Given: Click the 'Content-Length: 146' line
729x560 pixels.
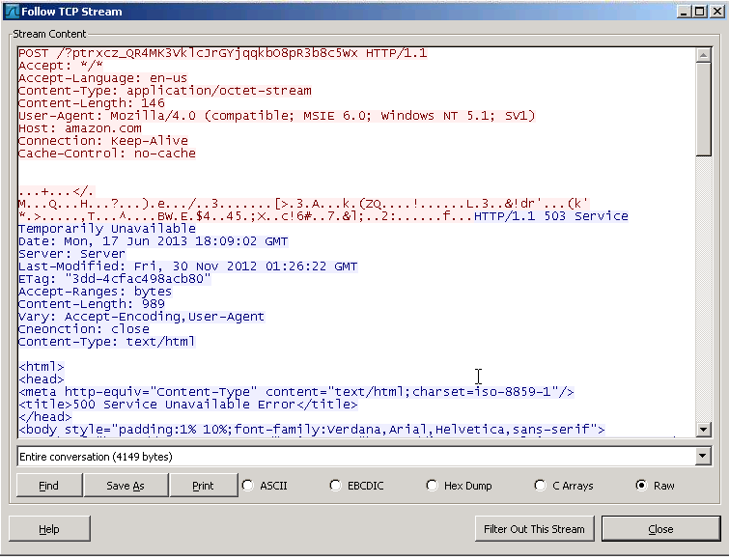Looking at the screenshot, I should [92, 103].
